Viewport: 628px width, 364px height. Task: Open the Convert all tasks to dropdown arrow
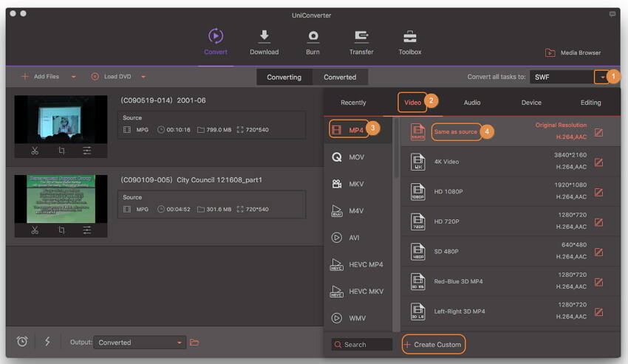coord(602,78)
